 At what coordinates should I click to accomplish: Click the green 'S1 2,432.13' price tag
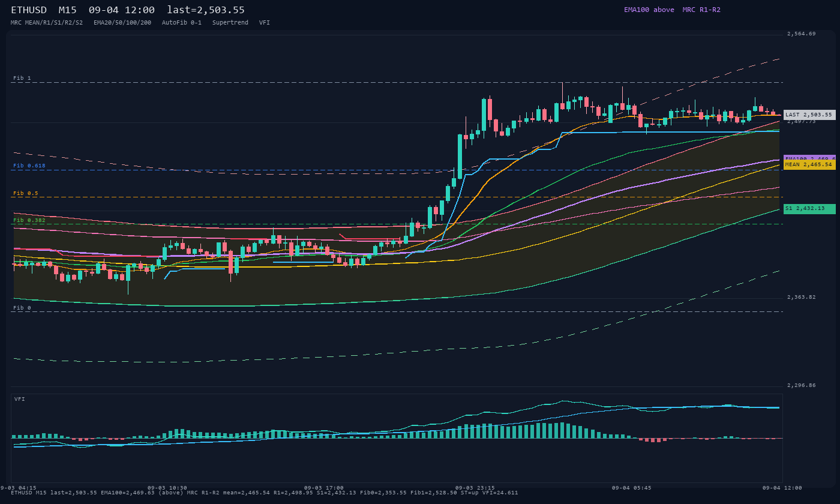(x=809, y=209)
